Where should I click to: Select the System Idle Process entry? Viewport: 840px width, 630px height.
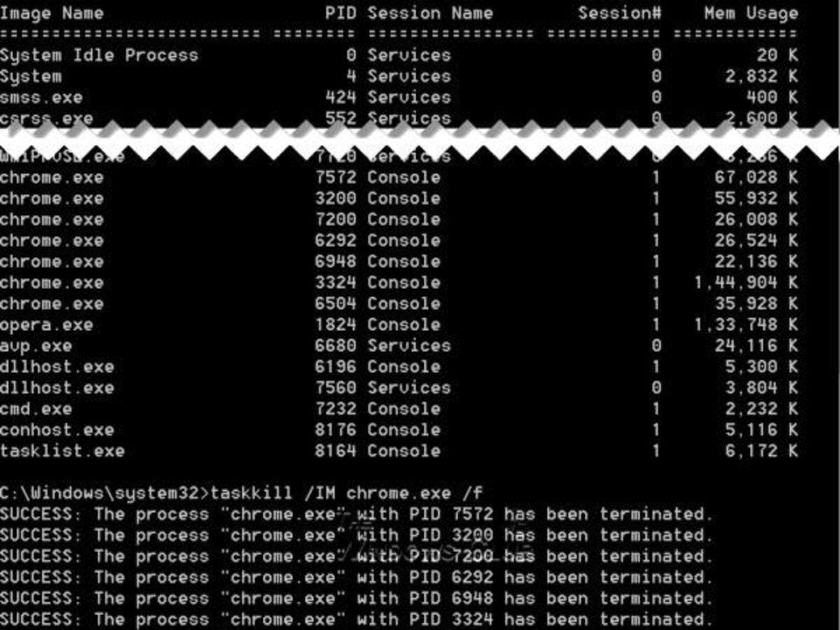tap(398, 55)
